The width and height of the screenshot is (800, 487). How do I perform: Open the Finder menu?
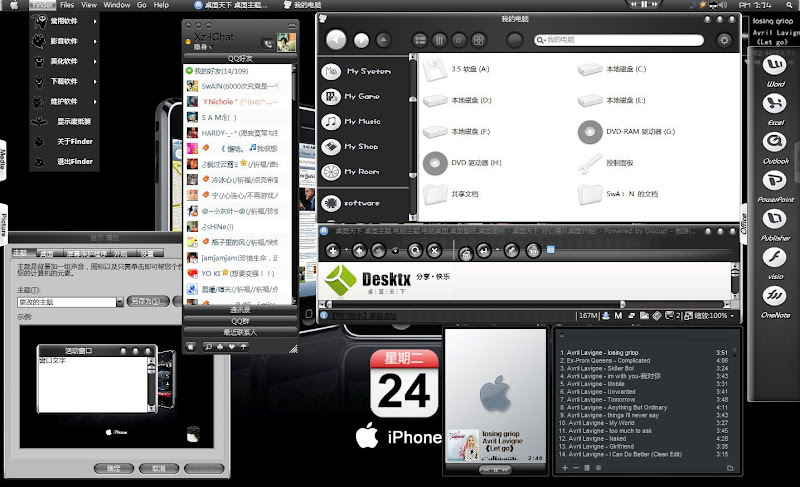point(42,5)
